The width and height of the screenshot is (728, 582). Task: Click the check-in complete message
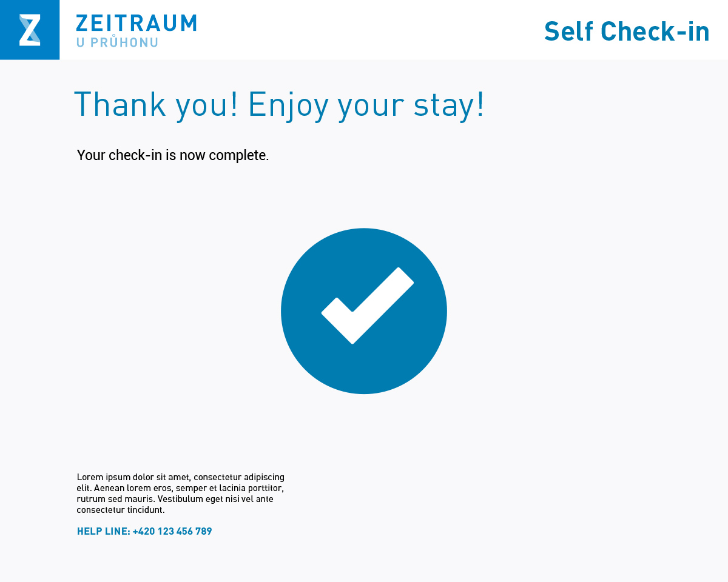173,155
